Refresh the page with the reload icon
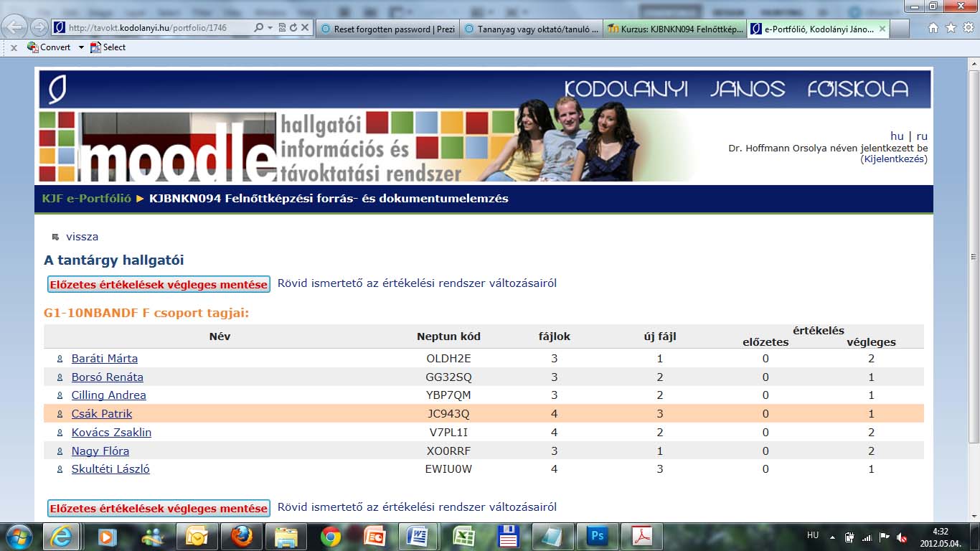980x551 pixels. tap(293, 28)
